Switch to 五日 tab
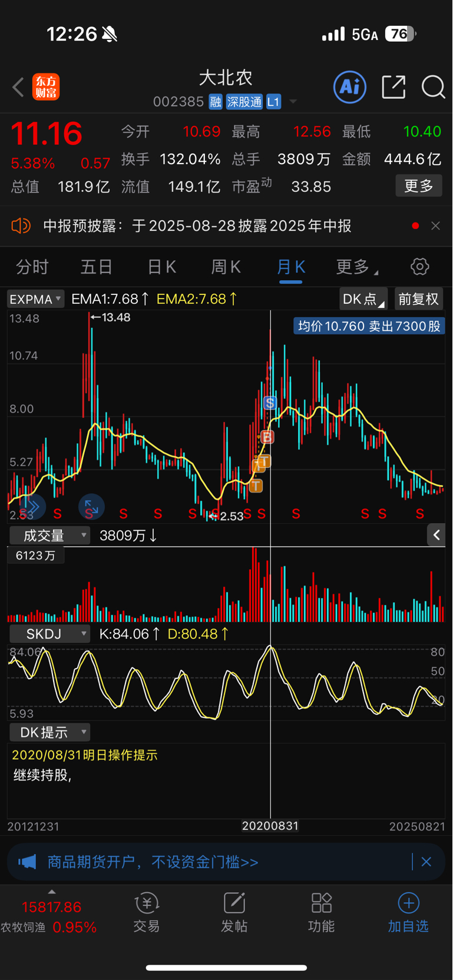 97,267
